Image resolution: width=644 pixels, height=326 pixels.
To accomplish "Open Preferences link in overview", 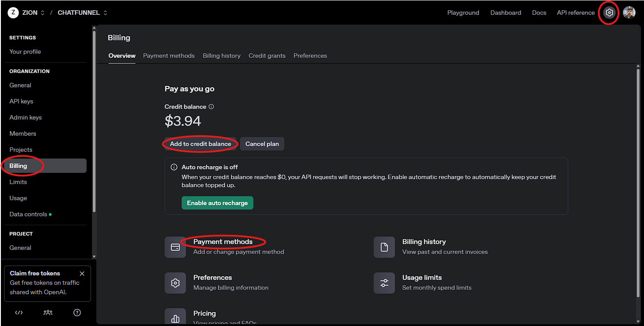I will [x=213, y=278].
